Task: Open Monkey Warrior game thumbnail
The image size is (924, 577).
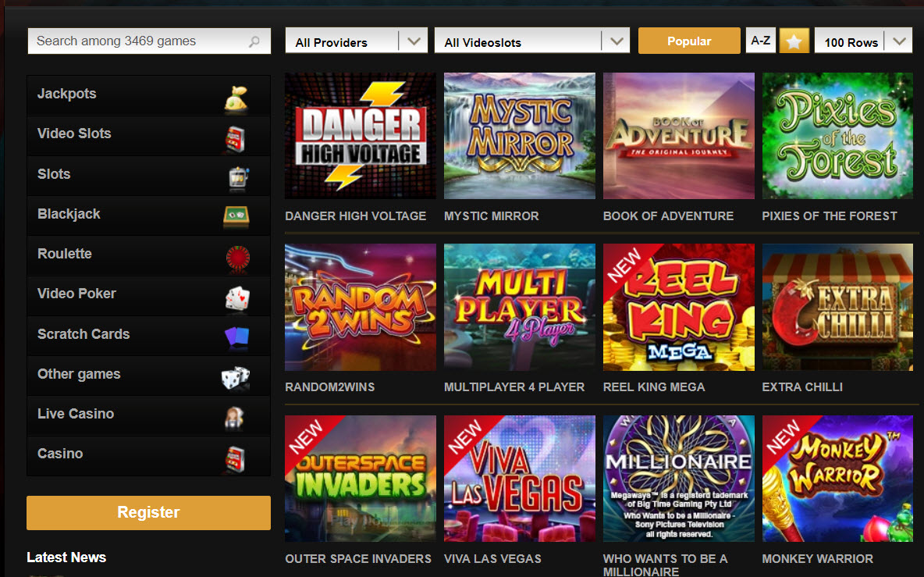Action: [837, 479]
